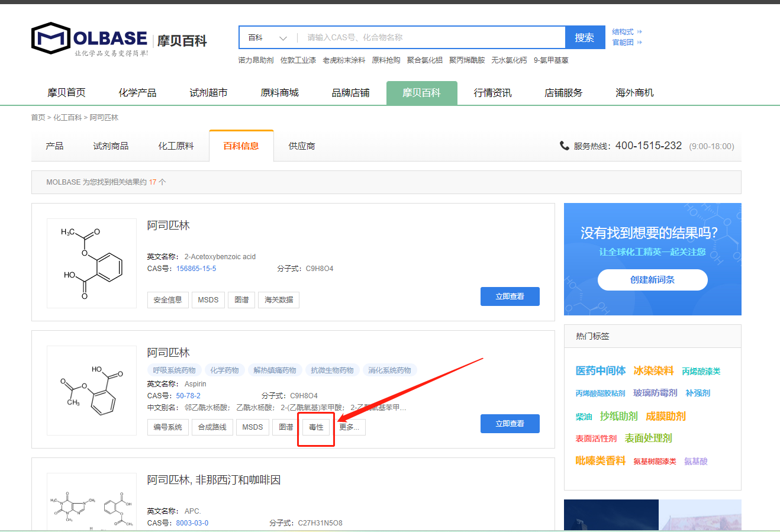780x532 pixels.
Task: Click tag 消化系统药物
Action: coord(390,370)
